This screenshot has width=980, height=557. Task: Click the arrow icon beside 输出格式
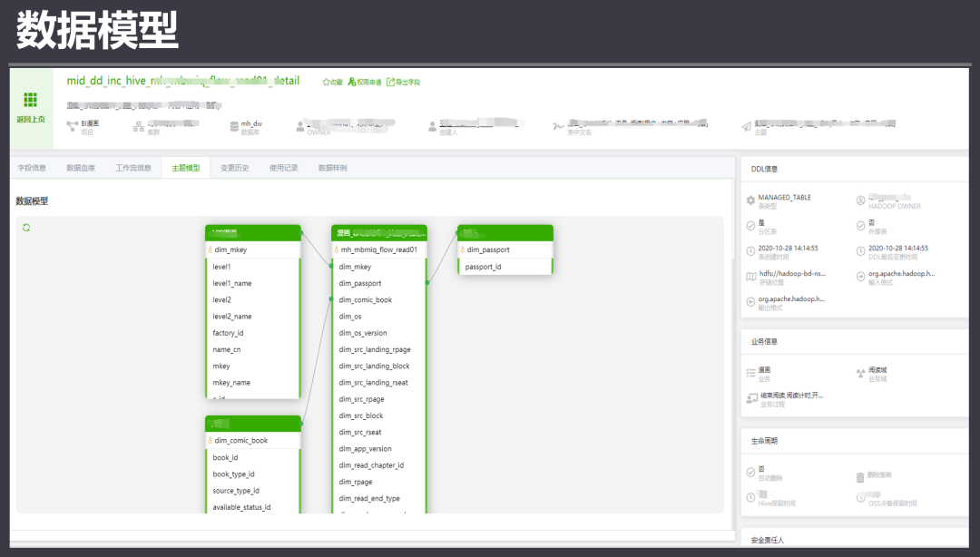pyautogui.click(x=750, y=302)
